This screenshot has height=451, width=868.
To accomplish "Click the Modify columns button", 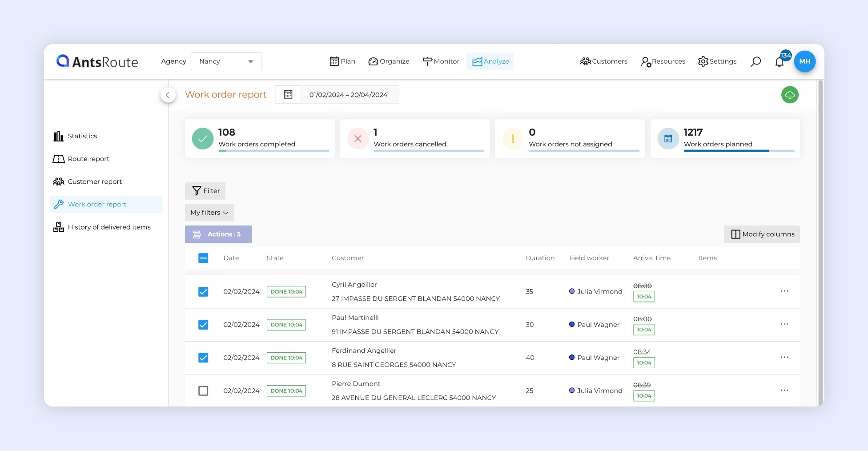I will [762, 234].
